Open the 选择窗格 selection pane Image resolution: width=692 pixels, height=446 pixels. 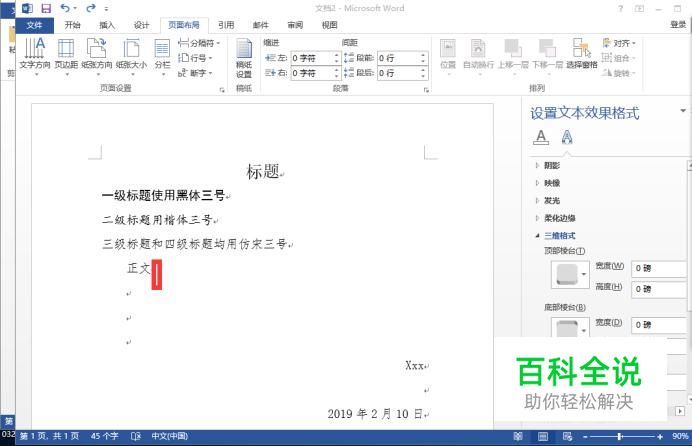(582, 54)
